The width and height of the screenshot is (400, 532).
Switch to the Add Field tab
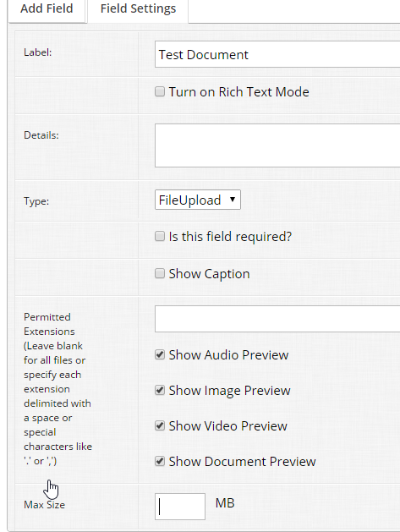[47, 8]
